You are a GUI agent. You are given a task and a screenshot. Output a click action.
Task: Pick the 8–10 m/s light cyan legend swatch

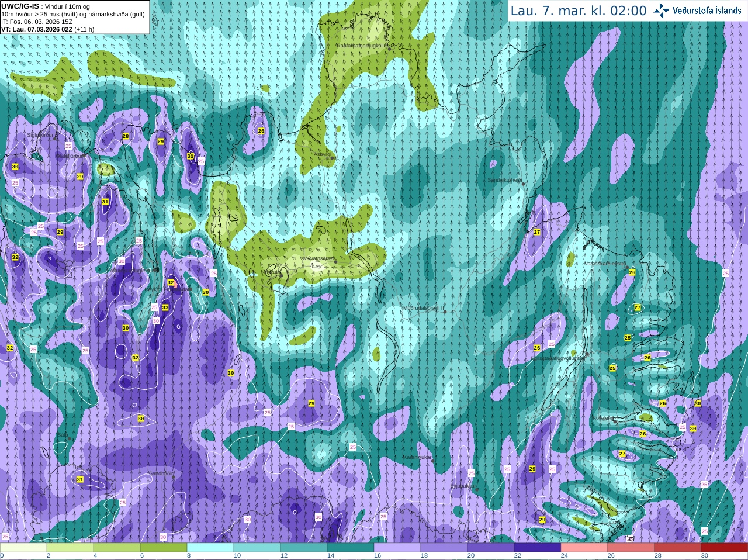(x=210, y=548)
